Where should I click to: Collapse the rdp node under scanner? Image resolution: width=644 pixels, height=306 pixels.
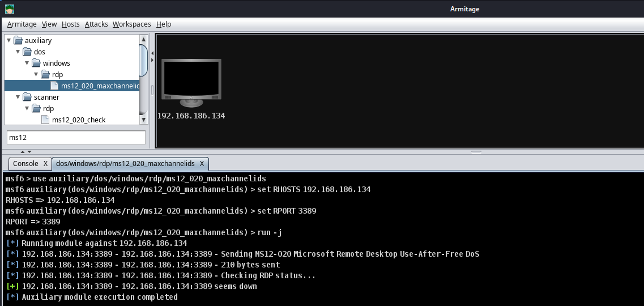27,108
